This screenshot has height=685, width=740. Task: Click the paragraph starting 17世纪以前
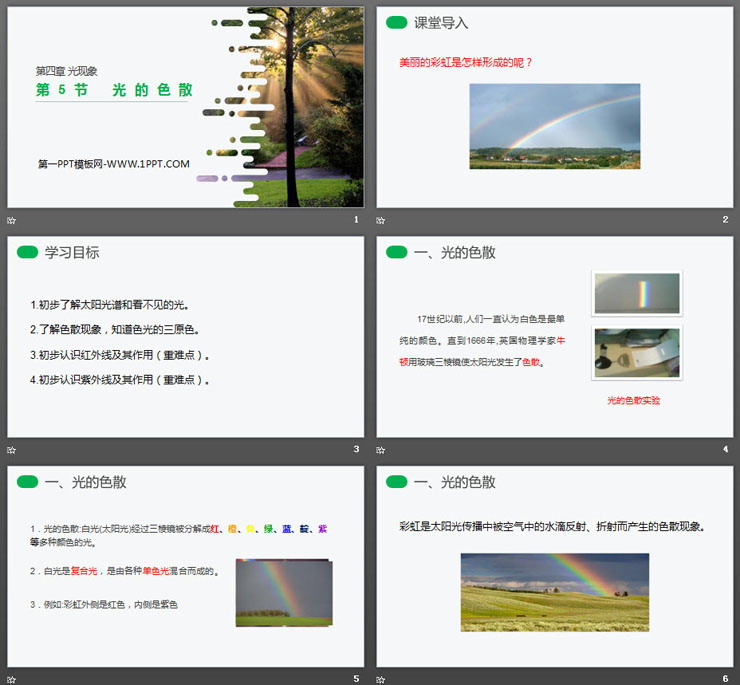coord(482,340)
